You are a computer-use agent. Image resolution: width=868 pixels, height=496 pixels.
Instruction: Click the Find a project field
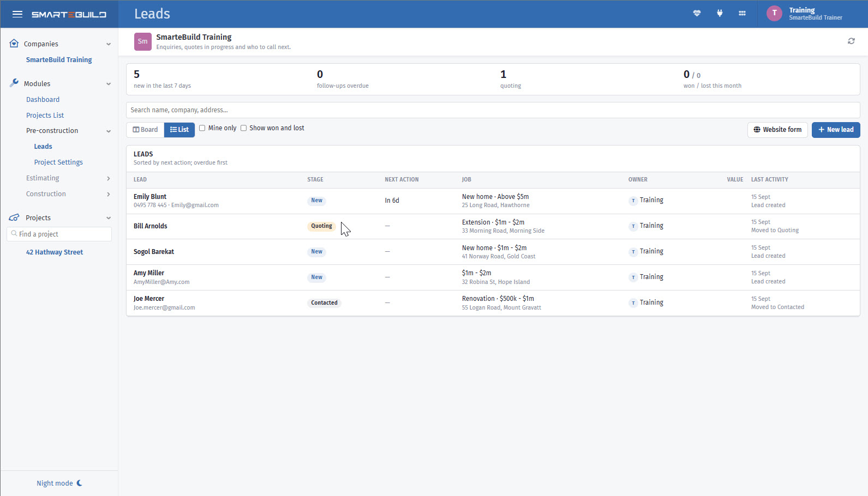tap(59, 234)
